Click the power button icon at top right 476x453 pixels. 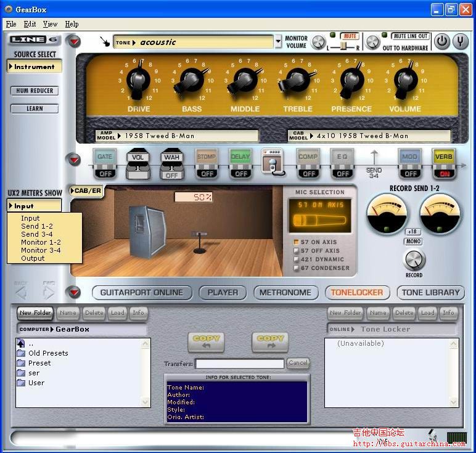pyautogui.click(x=442, y=42)
